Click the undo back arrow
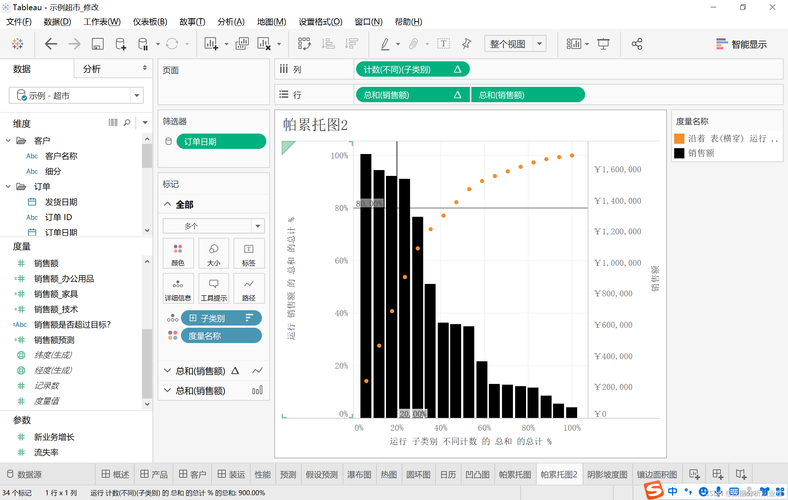Image resolution: width=788 pixels, height=500 pixels. pyautogui.click(x=51, y=44)
